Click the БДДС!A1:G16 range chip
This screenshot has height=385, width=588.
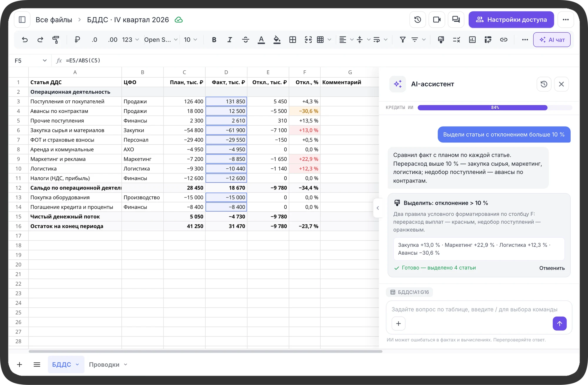click(409, 292)
